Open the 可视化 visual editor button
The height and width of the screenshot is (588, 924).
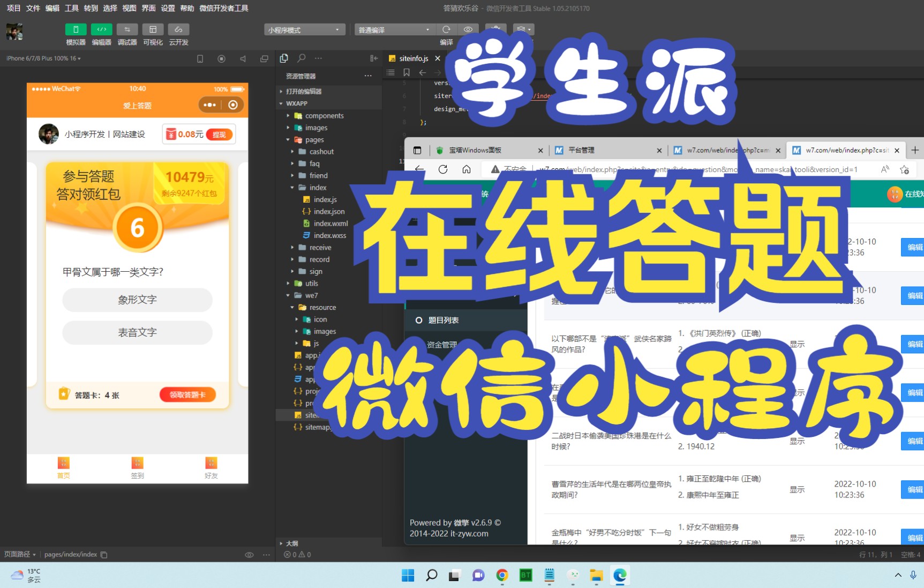pos(153,29)
